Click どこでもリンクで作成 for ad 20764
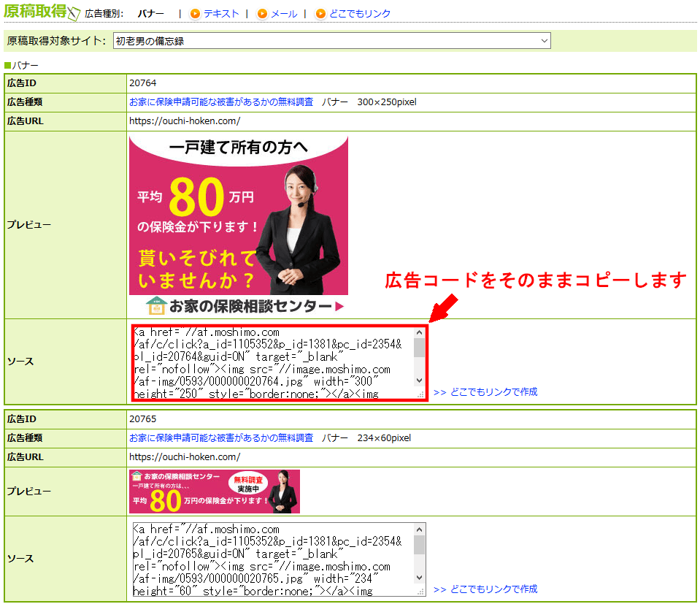 [485, 391]
